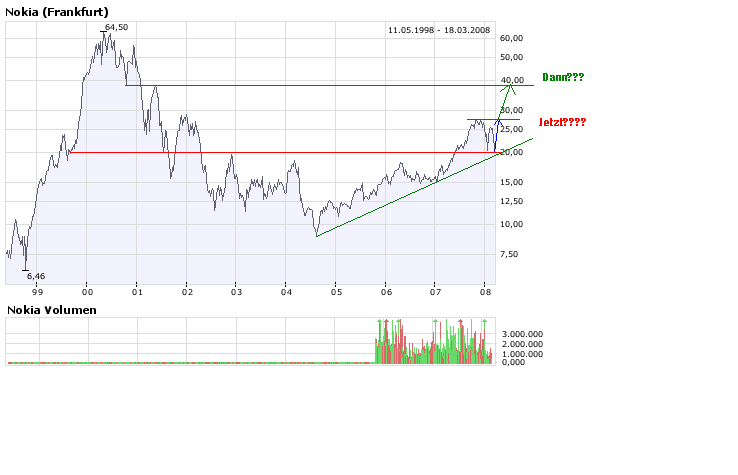Viewport: 738px width, 475px height.
Task: Select the low value label 6,46
Action: pyautogui.click(x=36, y=276)
